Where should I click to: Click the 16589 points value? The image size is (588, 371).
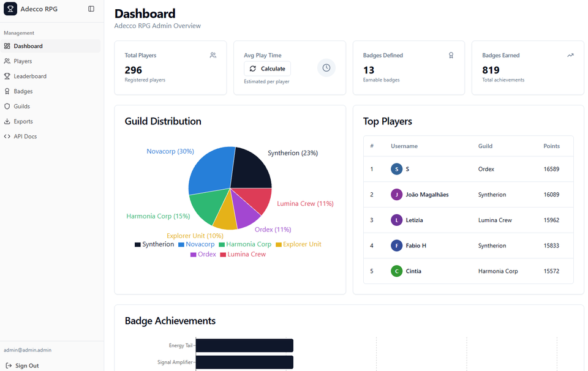click(x=551, y=169)
